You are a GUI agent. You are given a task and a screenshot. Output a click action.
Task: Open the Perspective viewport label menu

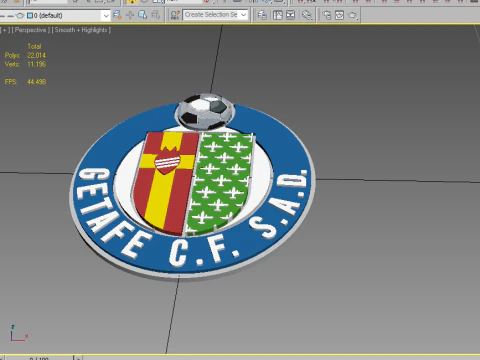pos(30,30)
